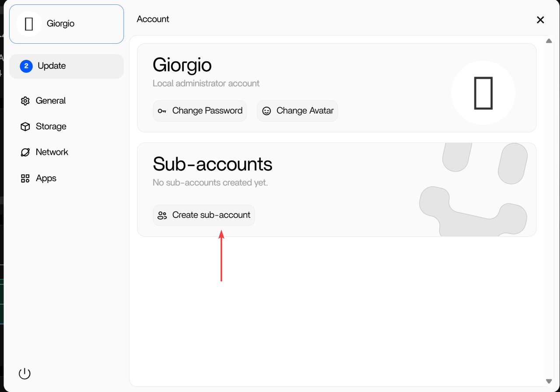
Task: Click the scrollbar down arrow
Action: pyautogui.click(x=549, y=381)
